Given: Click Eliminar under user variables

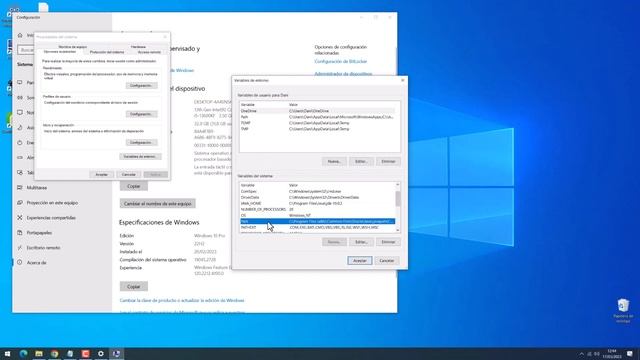Looking at the screenshot, I should tap(388, 162).
